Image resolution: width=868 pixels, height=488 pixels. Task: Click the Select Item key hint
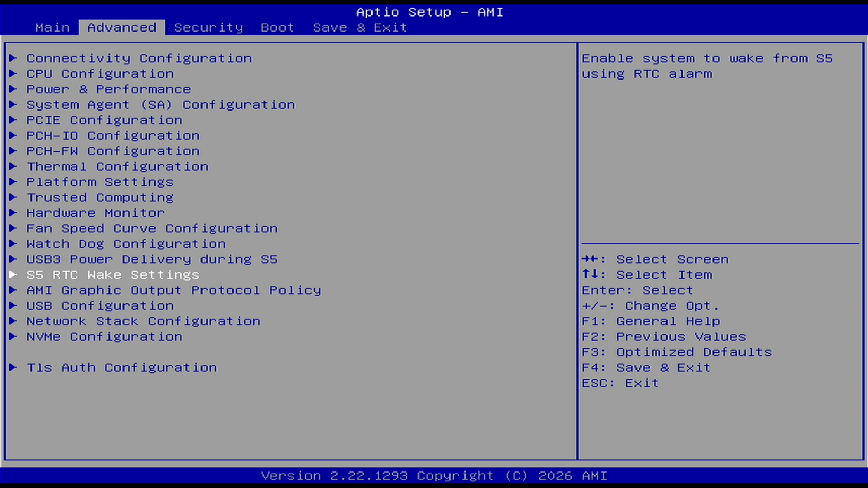coord(647,275)
